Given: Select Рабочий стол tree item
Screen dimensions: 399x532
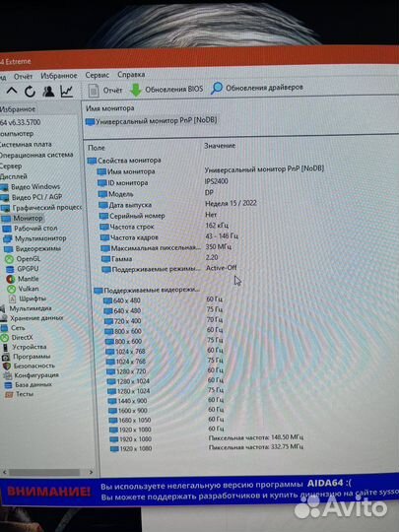Looking at the screenshot, I should [30, 229].
